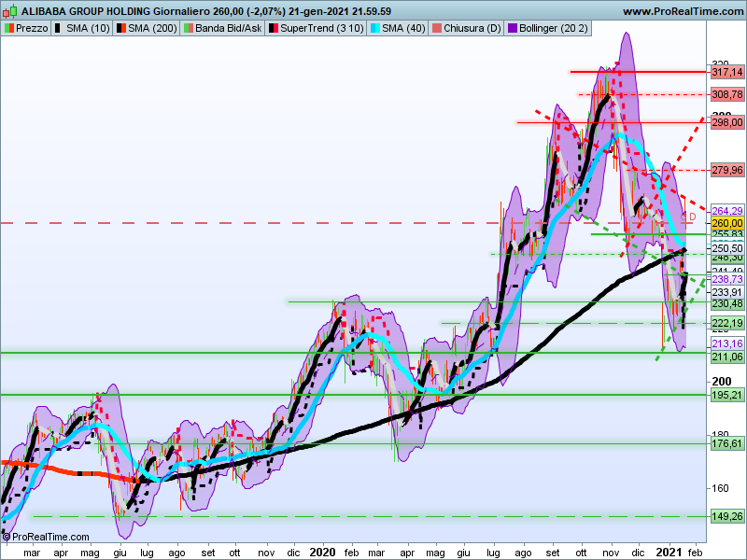
Task: Select the 230,48 support price label
Action: coord(727,303)
